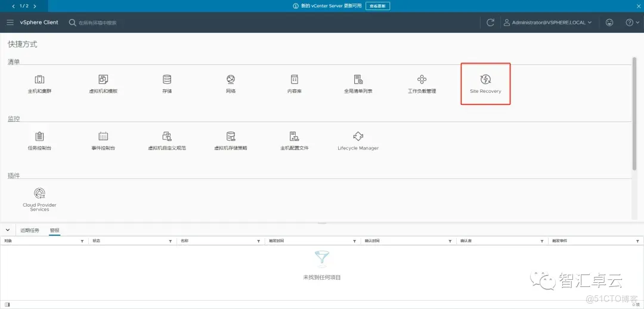Screen dimensions: 644x309
Task: Click the panel layout icon in status bar
Action: click(x=7, y=304)
